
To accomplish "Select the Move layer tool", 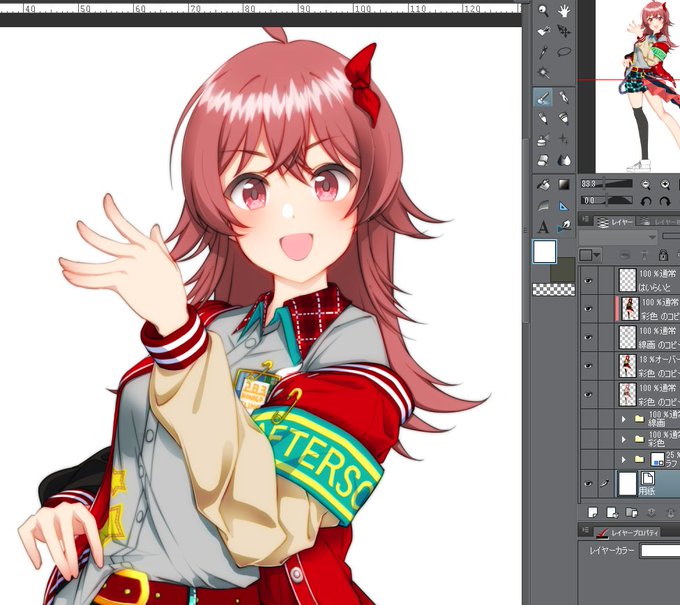I will 564,31.
